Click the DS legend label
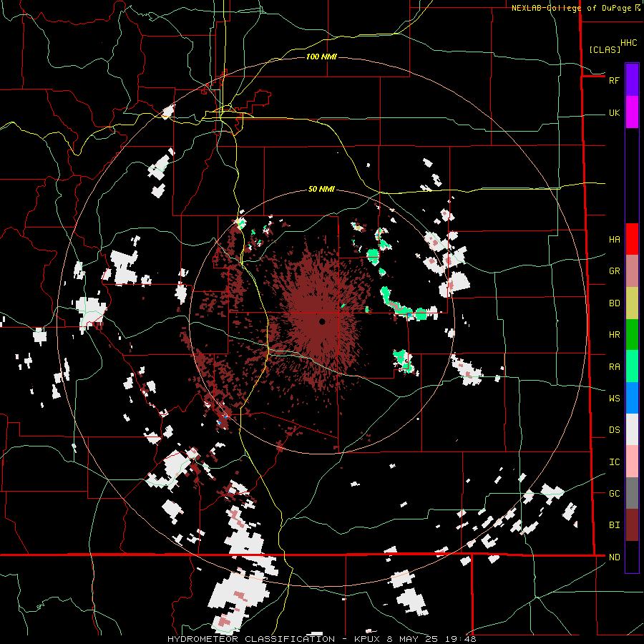The width and height of the screenshot is (644, 644). [x=614, y=429]
